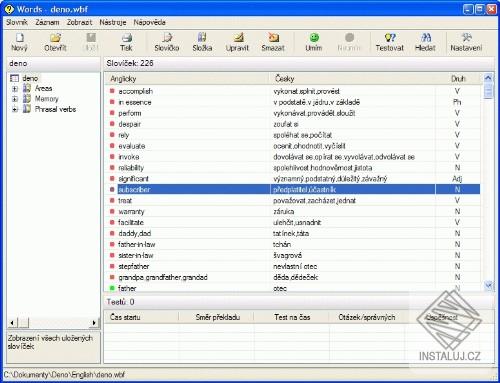Click tree panel scroll left arrow
The width and height of the screenshot is (500, 383).
12,323
